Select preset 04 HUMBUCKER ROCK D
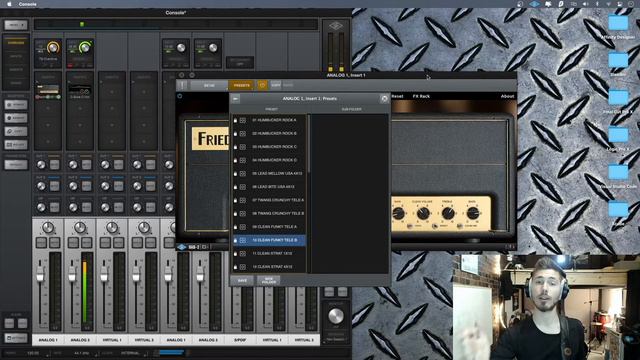This screenshot has height=360, width=640. click(x=269, y=160)
